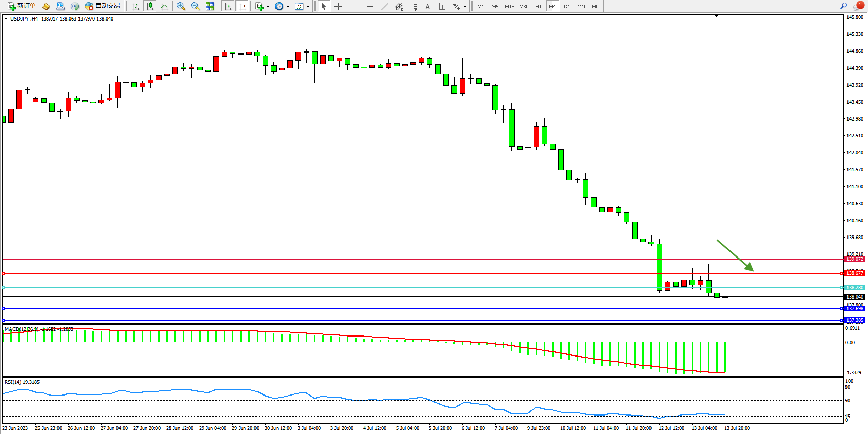Toggle the AutoTrading (自动交易) button
The width and height of the screenshot is (868, 435).
point(103,6)
